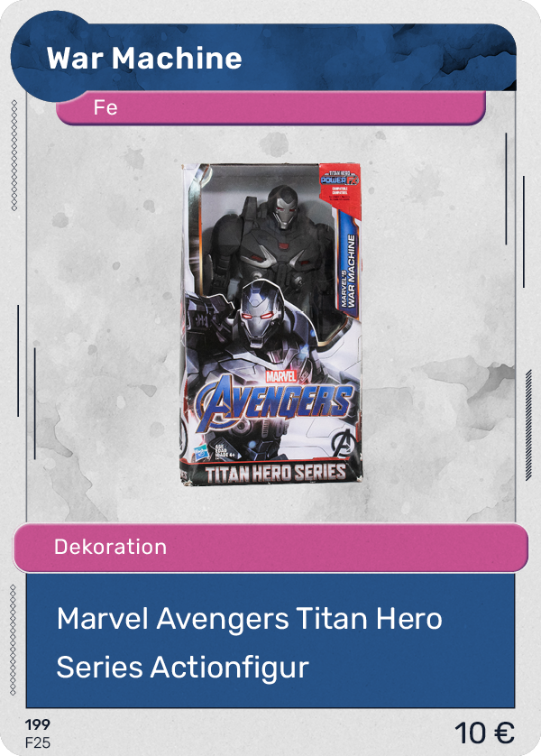Click the War Machine card title
The image size is (541, 756).
click(144, 59)
